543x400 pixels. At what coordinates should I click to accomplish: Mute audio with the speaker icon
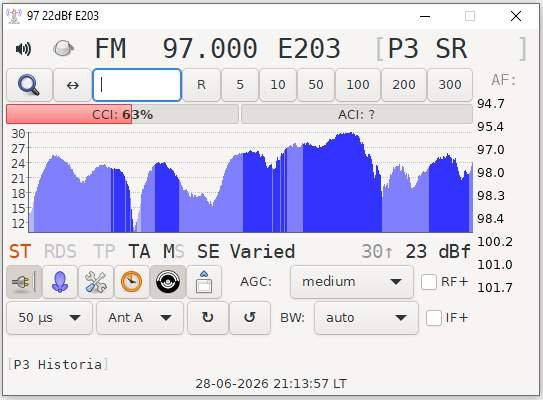click(23, 49)
